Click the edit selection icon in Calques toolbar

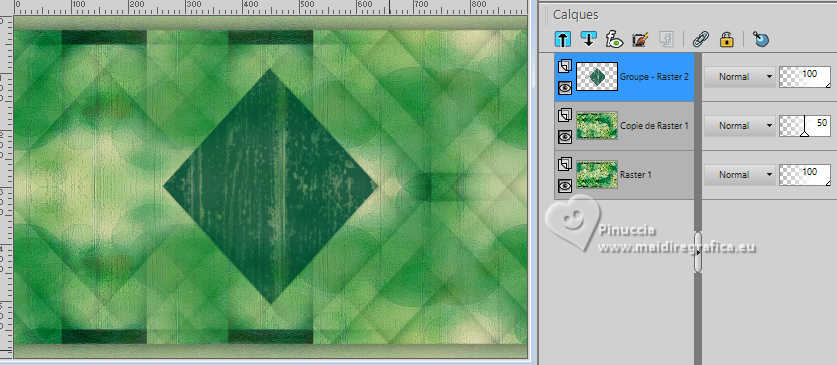click(x=639, y=39)
